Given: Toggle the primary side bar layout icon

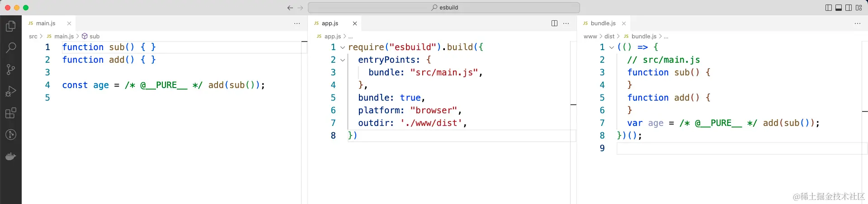Looking at the screenshot, I should 829,8.
